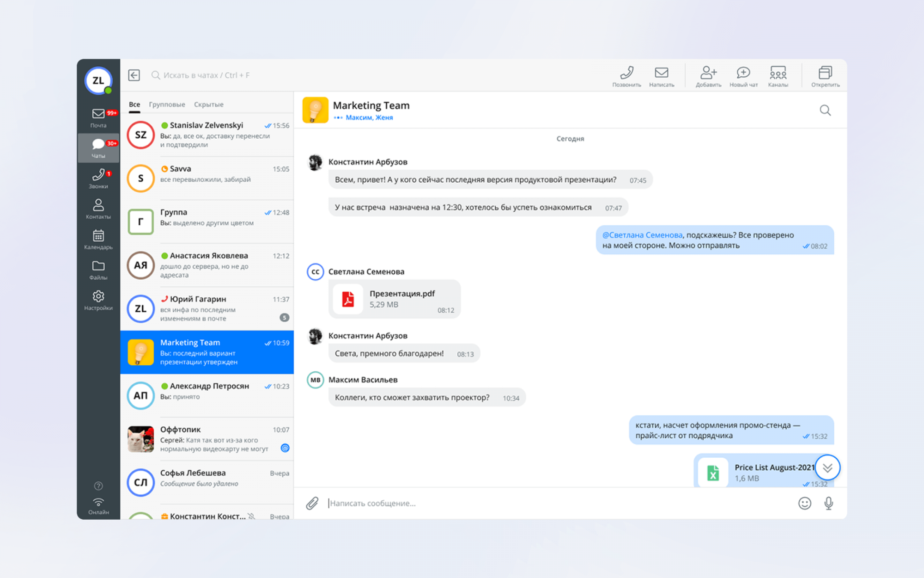Click the attach file paperclip icon
This screenshot has height=578, width=924.
[312, 503]
